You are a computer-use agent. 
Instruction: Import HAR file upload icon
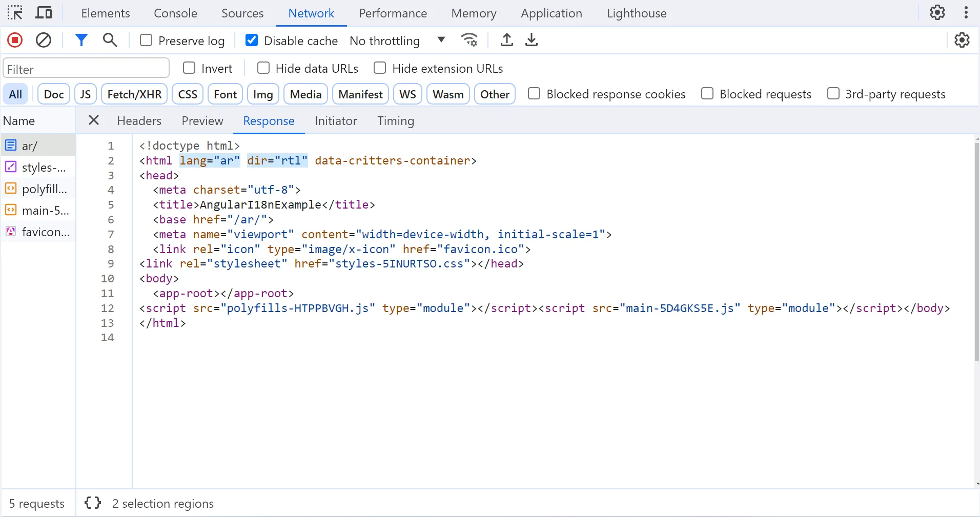506,40
